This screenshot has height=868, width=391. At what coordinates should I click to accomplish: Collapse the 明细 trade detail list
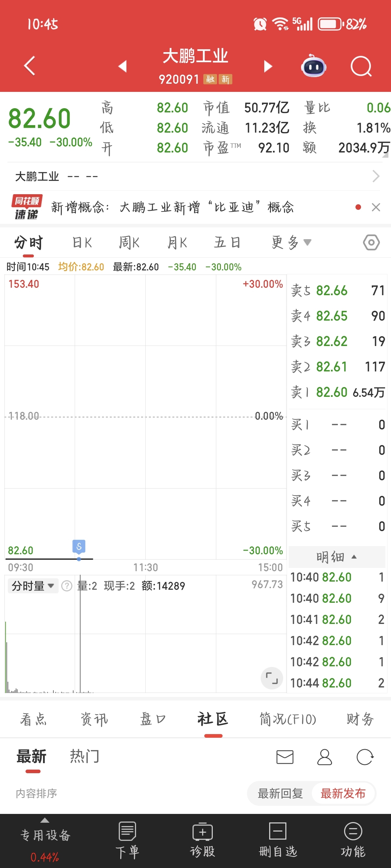point(337,557)
